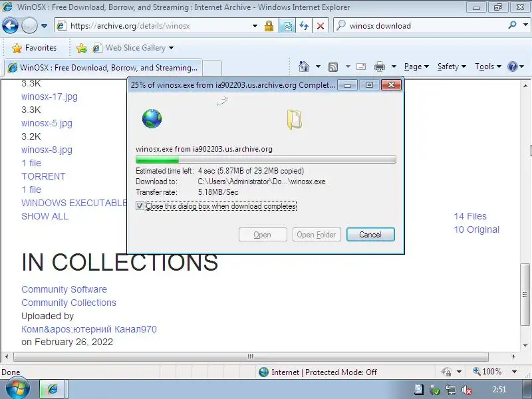The image size is (532, 399).
Task: Click the vertical scrollbar thumb
Action: (525, 294)
